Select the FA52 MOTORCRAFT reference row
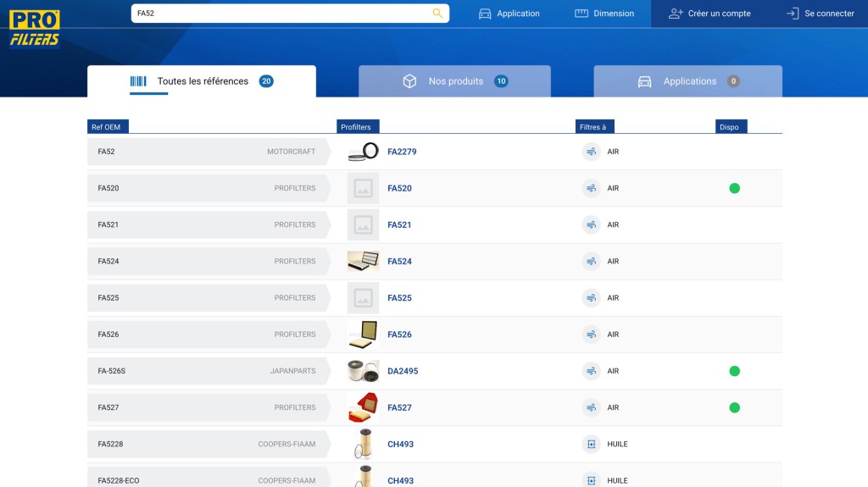868x487 pixels. (209, 152)
